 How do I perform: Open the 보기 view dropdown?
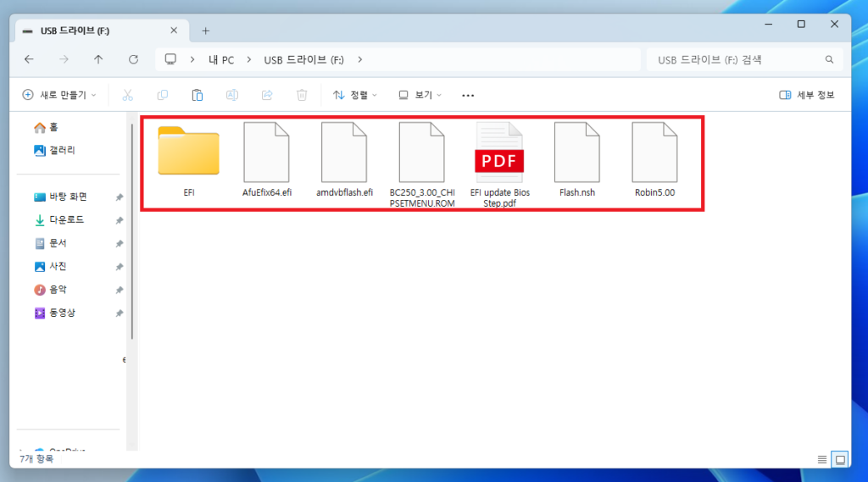(x=420, y=95)
